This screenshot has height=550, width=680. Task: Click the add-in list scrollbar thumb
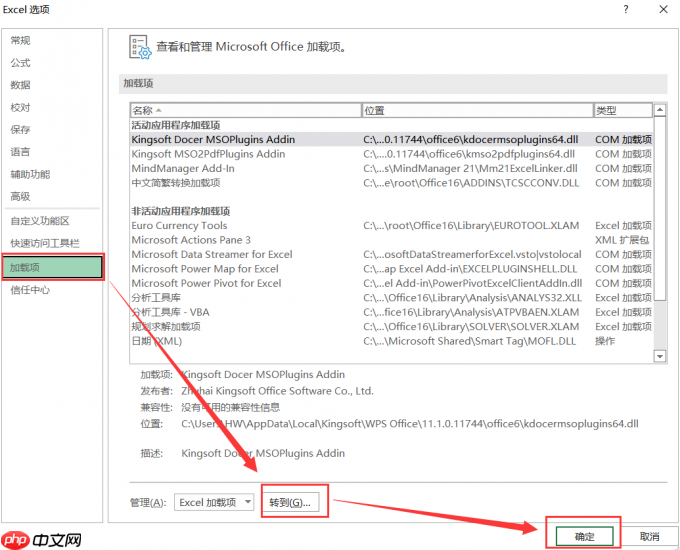pos(660,208)
